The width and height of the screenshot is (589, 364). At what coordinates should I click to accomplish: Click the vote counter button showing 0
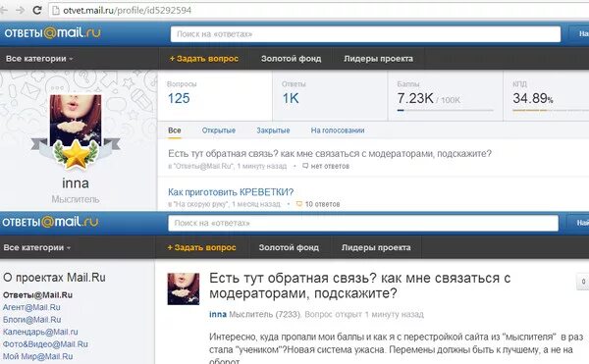pos(583,282)
